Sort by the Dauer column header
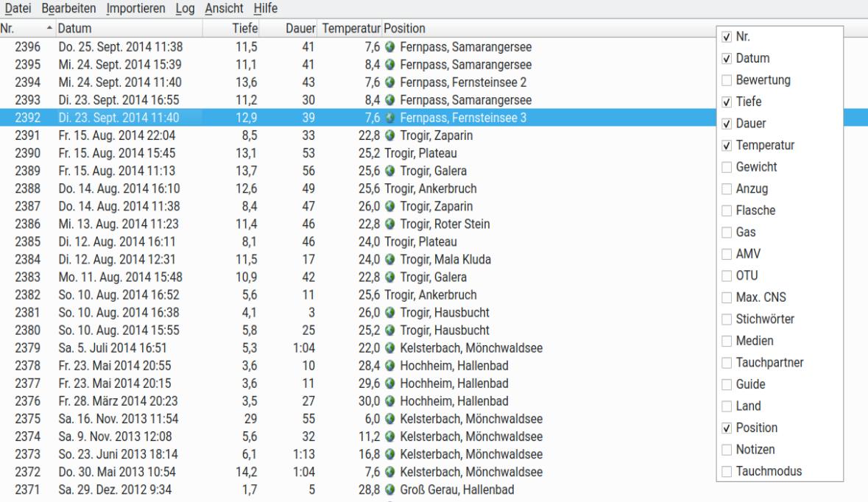This screenshot has height=502, width=868. click(x=302, y=28)
